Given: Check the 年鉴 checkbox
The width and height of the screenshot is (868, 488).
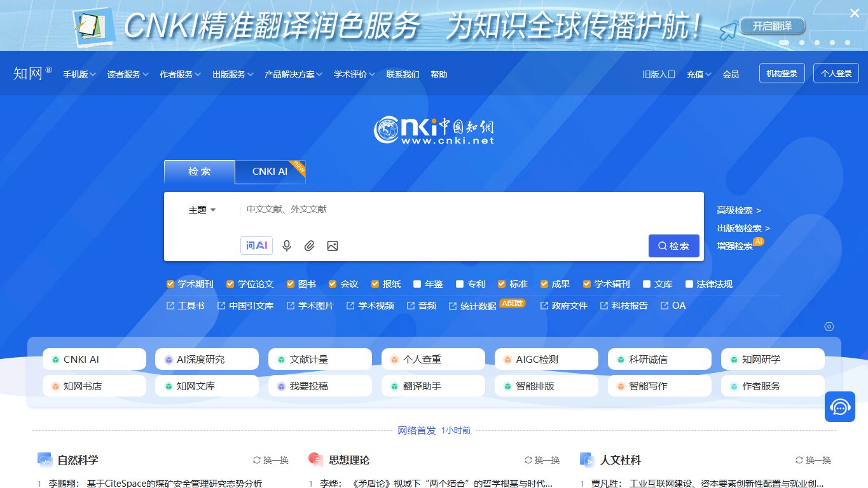Looking at the screenshot, I should (417, 284).
